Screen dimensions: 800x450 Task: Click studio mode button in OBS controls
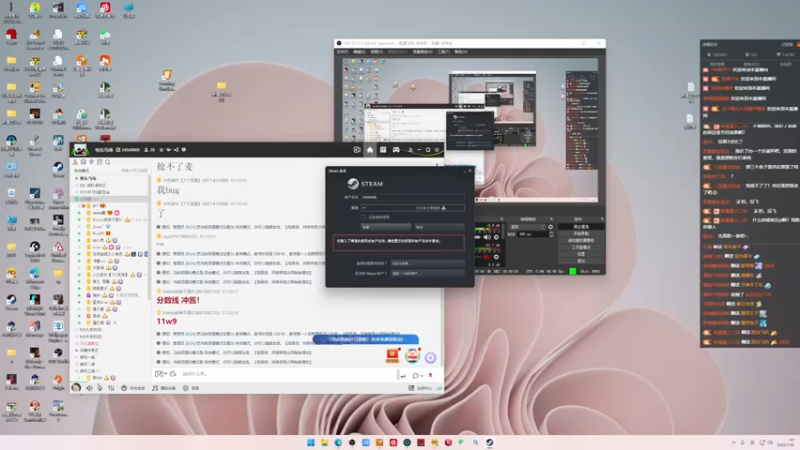(581, 247)
